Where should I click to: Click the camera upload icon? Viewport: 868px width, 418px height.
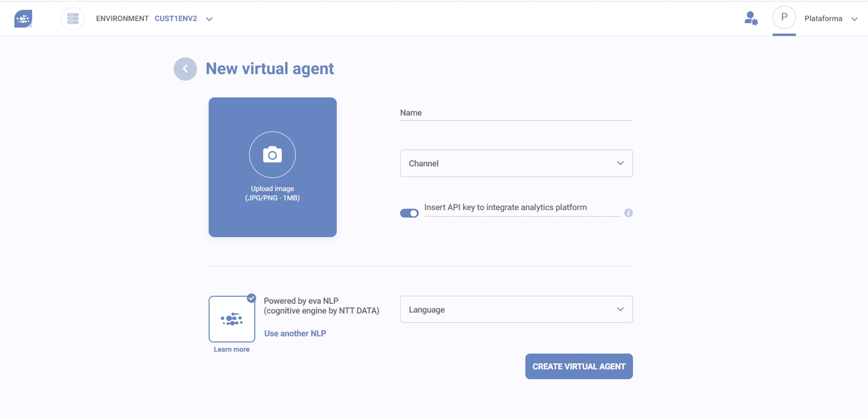coord(272,155)
